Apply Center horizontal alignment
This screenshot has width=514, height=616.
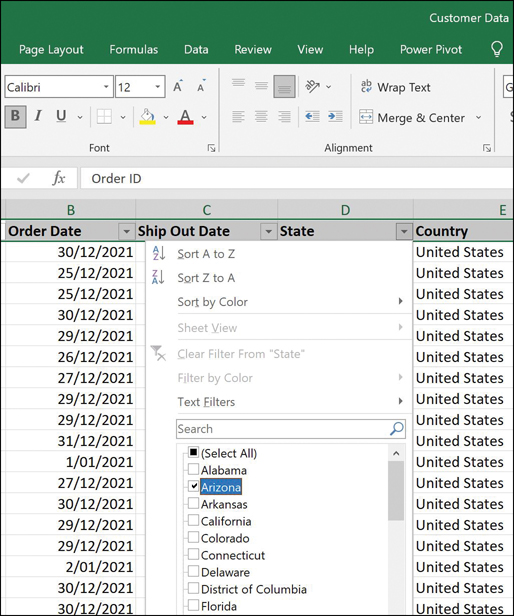coord(261,116)
